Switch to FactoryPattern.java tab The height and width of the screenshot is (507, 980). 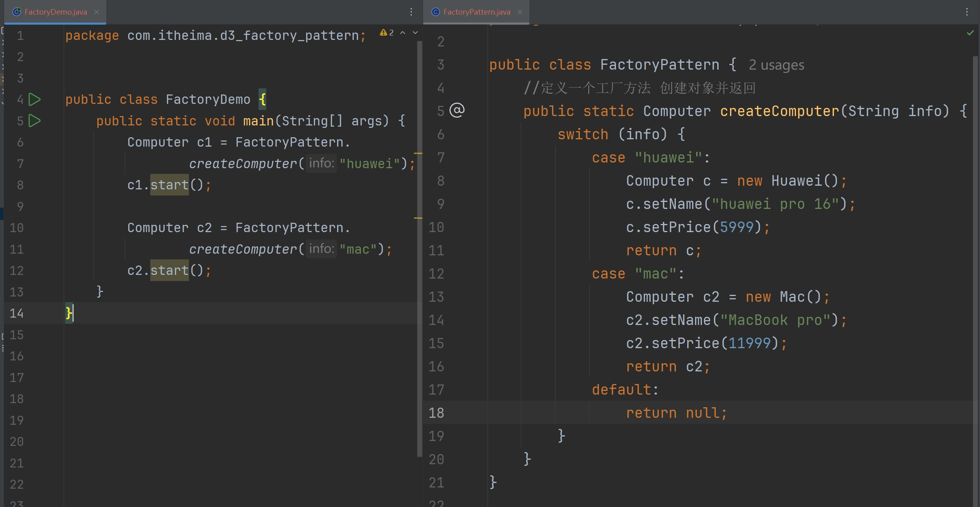476,12
